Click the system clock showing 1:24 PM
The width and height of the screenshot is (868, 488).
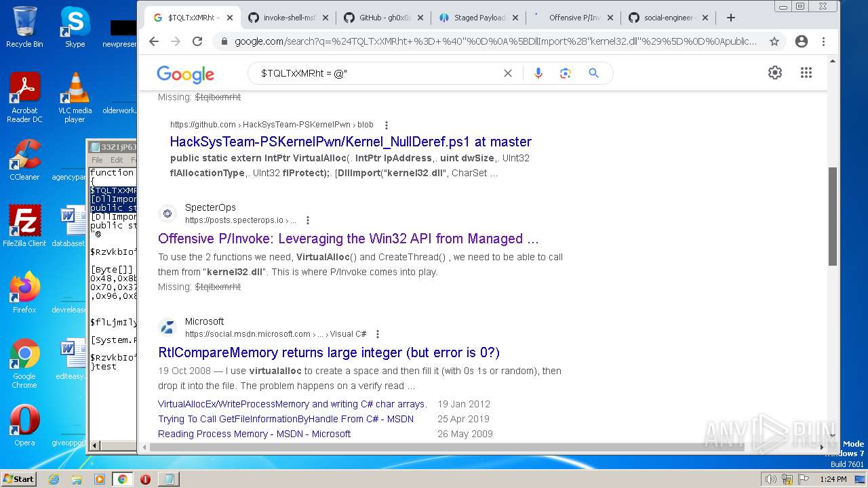[x=833, y=479]
